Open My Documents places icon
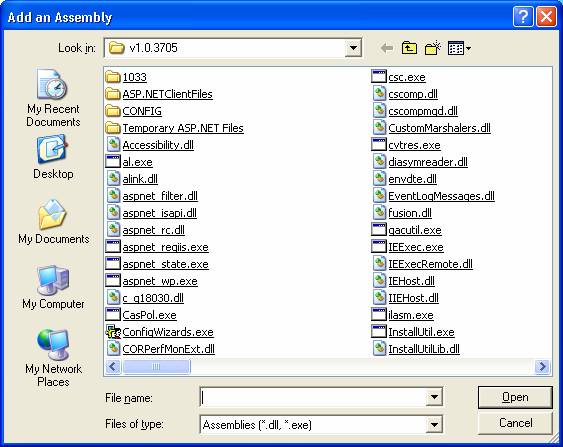 53,222
